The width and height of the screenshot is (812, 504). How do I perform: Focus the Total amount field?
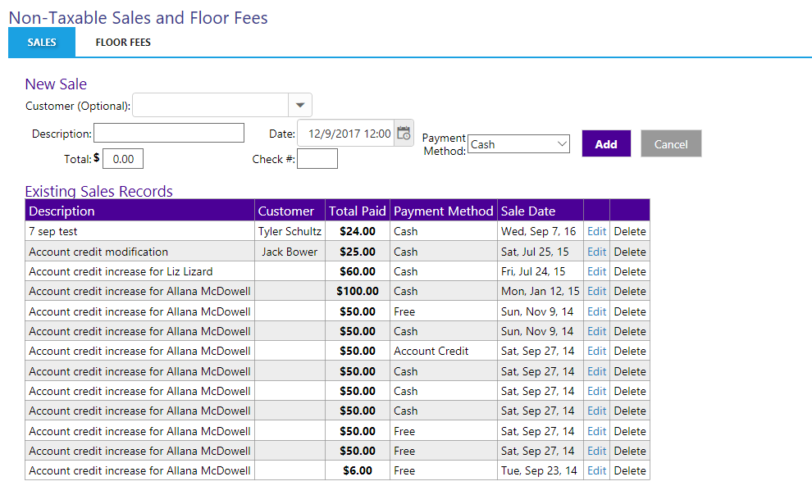(123, 159)
